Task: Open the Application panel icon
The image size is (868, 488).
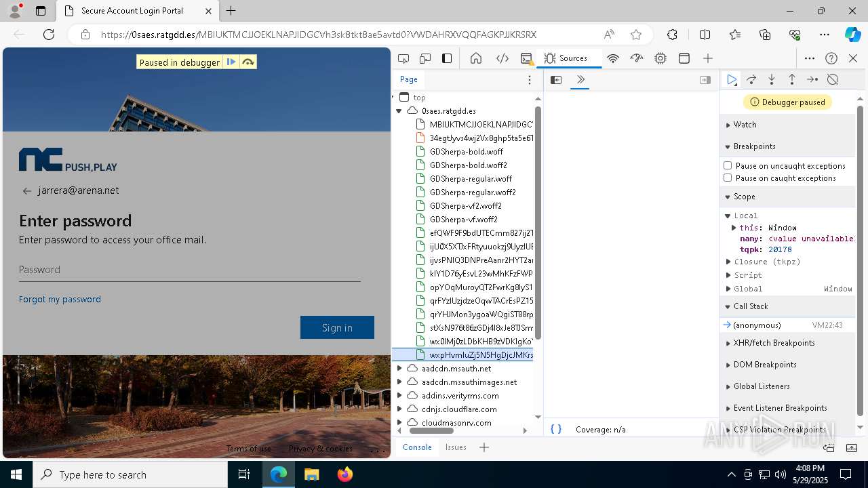Action: pyautogui.click(x=684, y=58)
